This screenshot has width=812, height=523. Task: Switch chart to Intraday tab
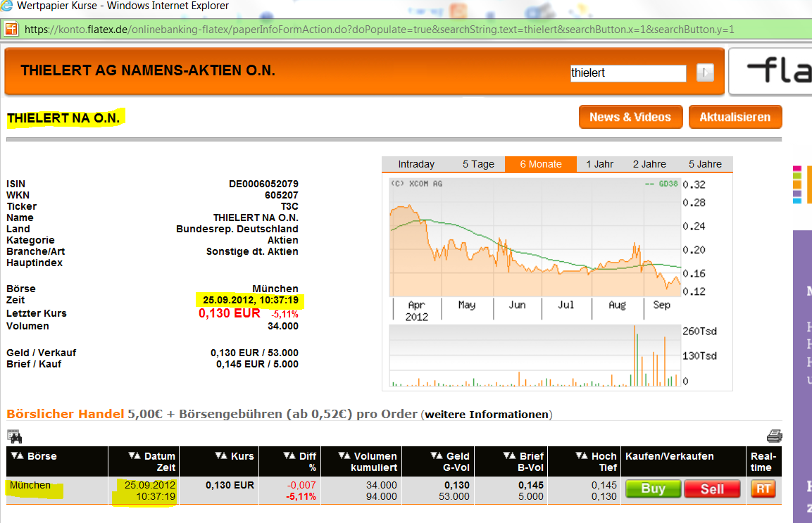pos(416,164)
